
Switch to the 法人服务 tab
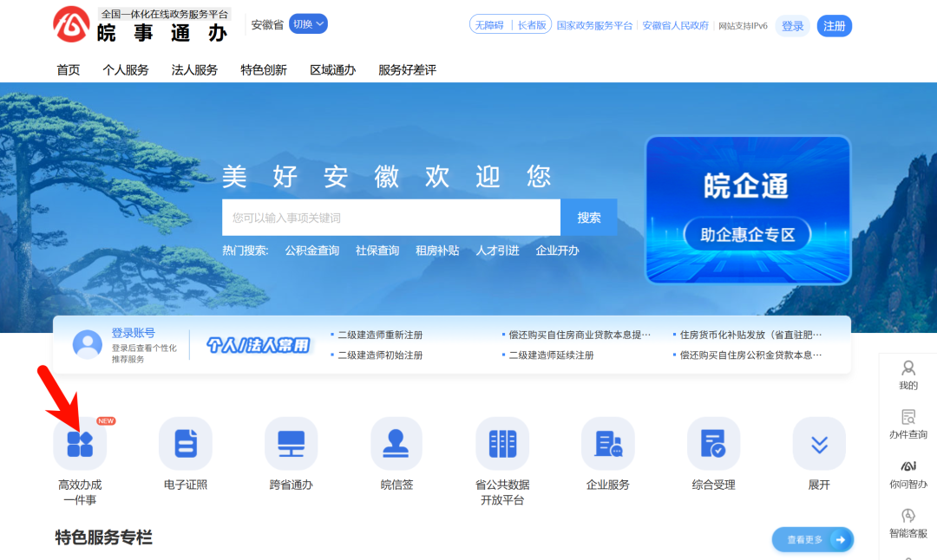193,69
